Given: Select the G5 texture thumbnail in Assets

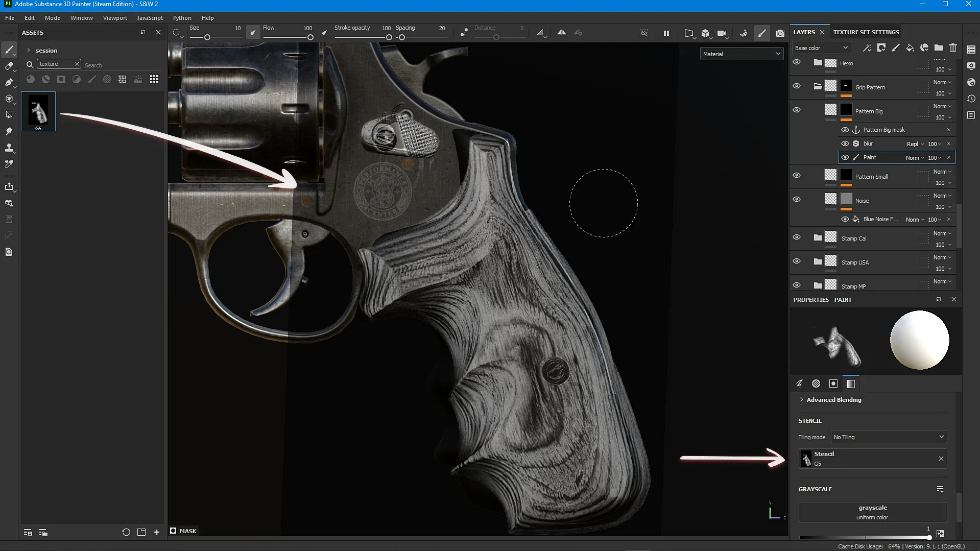Looking at the screenshot, I should 38,111.
